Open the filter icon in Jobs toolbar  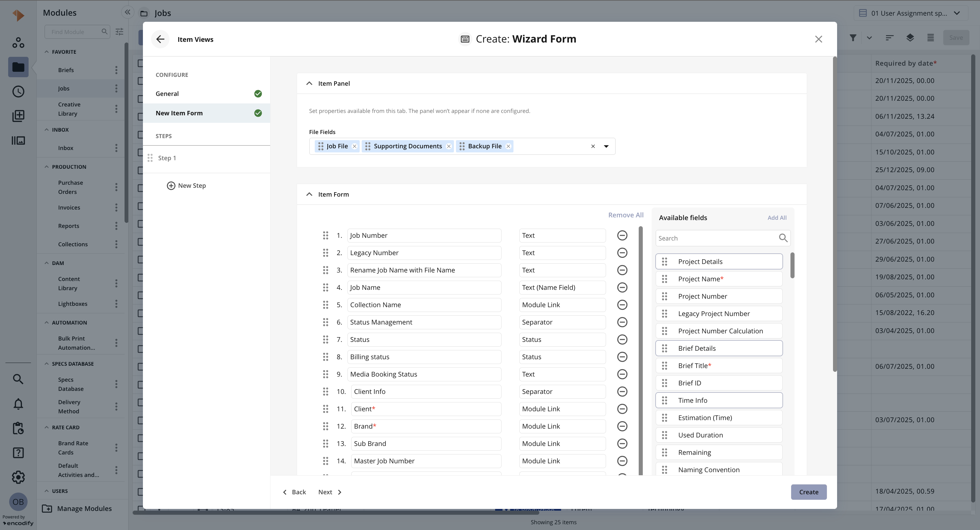[853, 38]
